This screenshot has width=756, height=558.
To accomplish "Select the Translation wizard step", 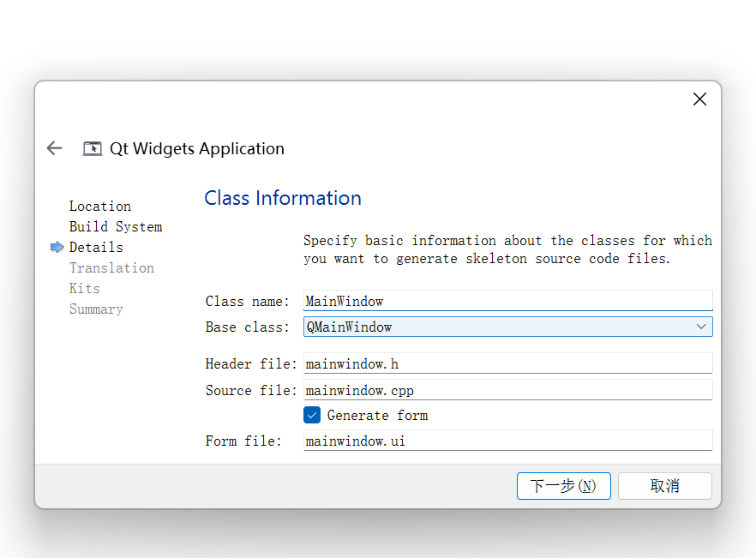I will click(x=111, y=268).
